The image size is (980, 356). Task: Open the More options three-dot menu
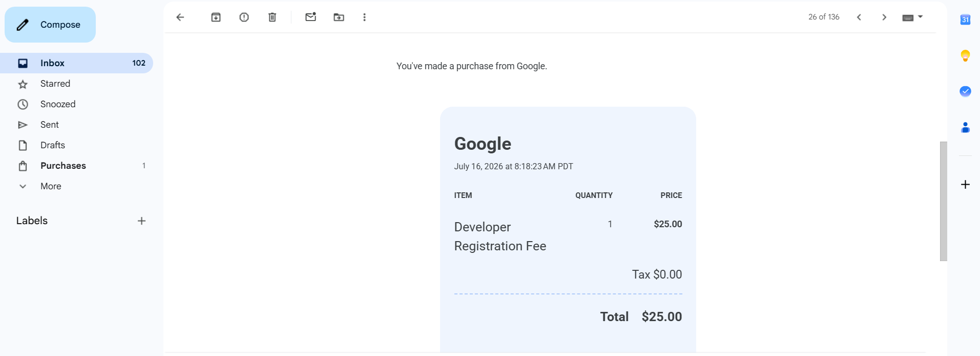click(x=364, y=17)
